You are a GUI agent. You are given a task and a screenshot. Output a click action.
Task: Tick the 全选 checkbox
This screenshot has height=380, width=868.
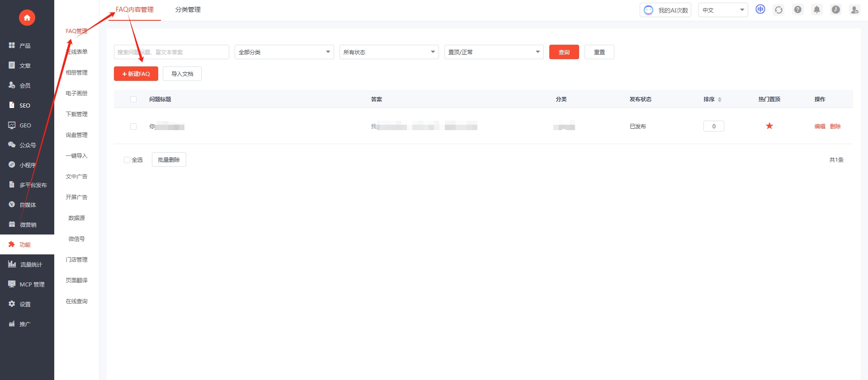pos(127,160)
